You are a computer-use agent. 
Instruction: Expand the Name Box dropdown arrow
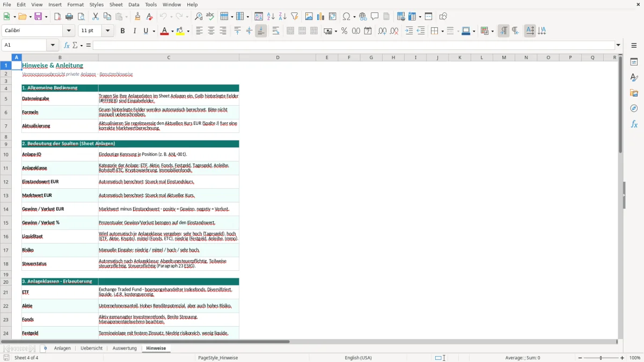tap(53, 45)
